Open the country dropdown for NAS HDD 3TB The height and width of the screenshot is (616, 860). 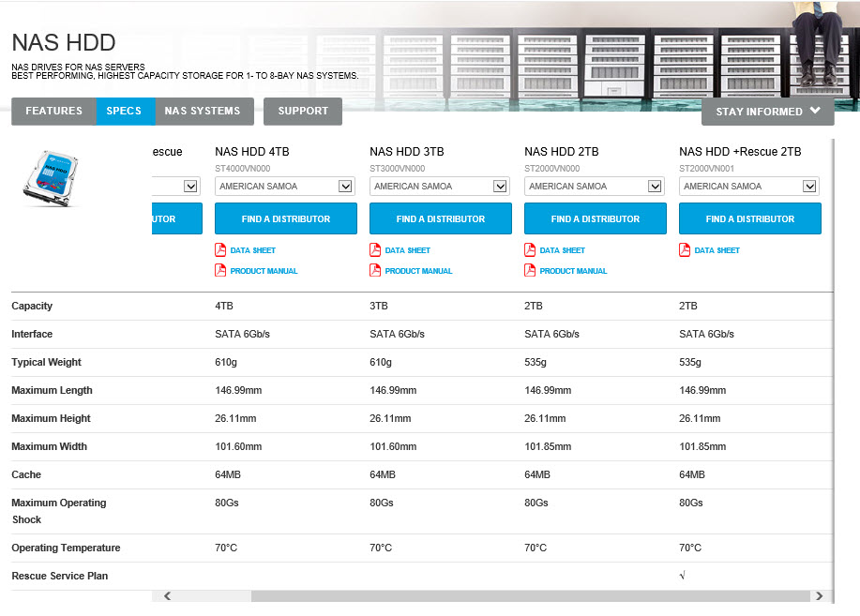(x=440, y=187)
